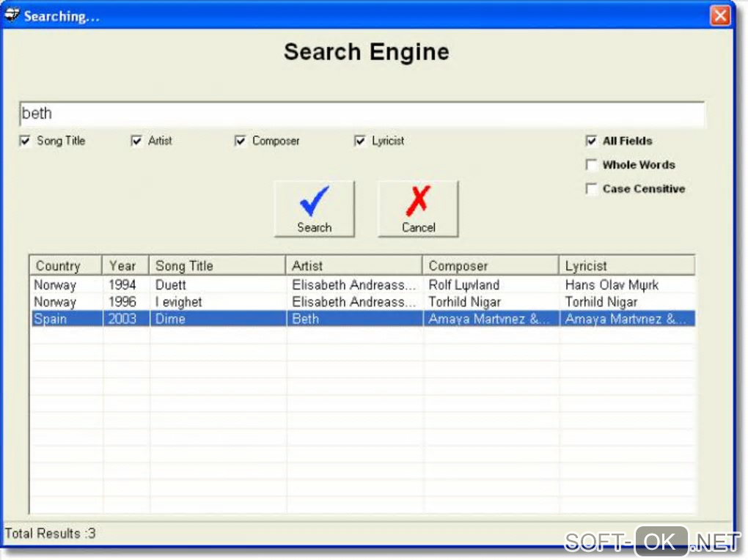Click composer Rolf Lшvland
The image size is (748, 560).
coord(463,285)
